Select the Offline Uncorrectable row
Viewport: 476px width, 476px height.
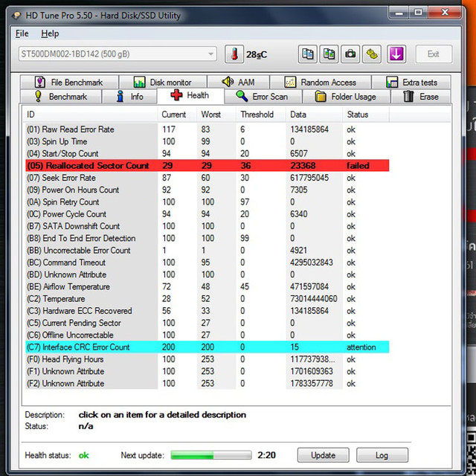(208, 335)
